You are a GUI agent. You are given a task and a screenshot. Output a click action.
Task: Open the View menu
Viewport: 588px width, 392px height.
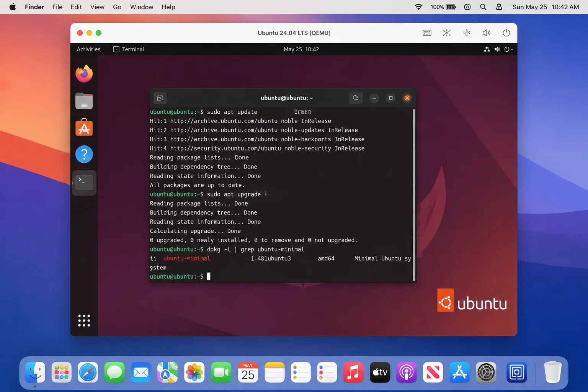pos(97,7)
